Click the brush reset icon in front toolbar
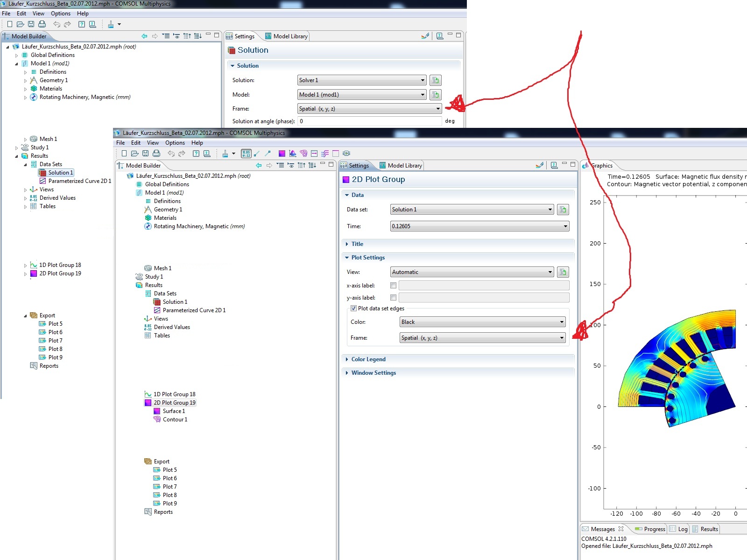Screen dimensions: 747x560 [225, 153]
